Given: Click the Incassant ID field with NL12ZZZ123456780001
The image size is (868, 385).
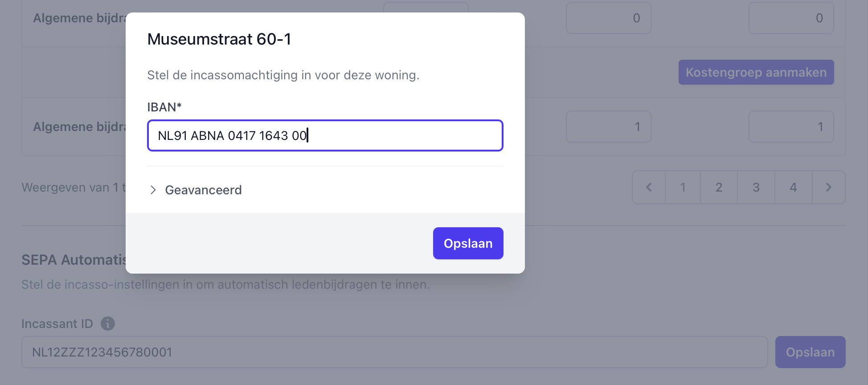Looking at the screenshot, I should click(x=394, y=352).
